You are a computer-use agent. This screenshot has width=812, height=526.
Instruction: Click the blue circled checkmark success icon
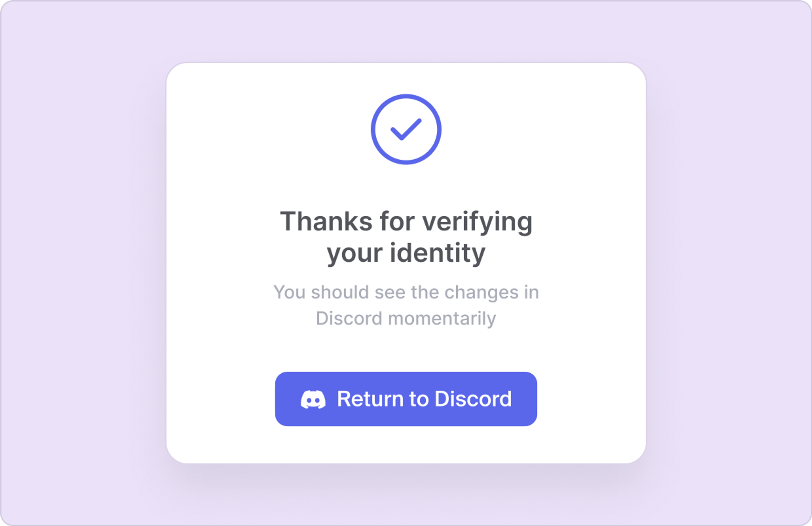tap(406, 129)
